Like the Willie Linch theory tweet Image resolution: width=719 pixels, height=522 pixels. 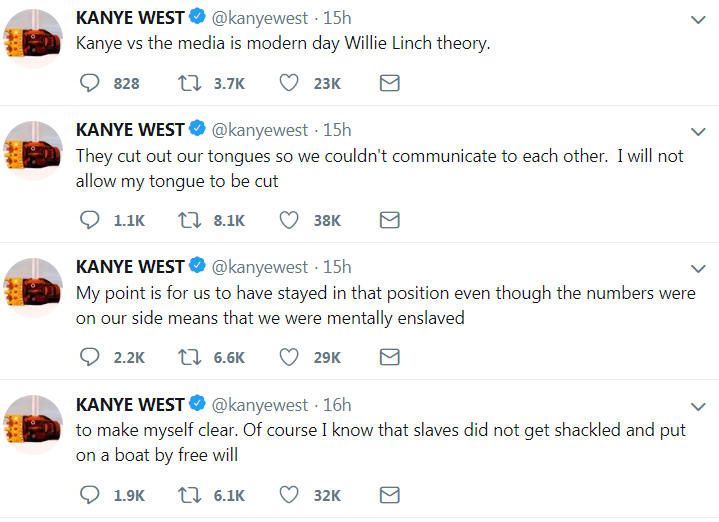(x=289, y=83)
